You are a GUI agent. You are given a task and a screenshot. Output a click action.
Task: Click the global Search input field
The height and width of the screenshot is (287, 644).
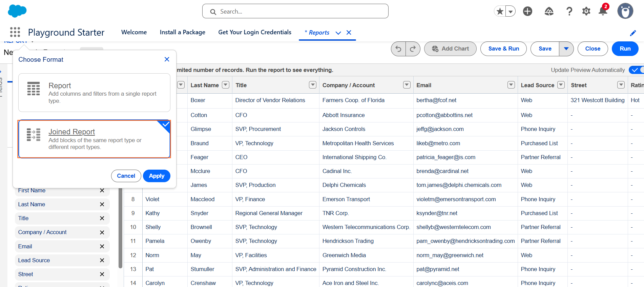295,11
